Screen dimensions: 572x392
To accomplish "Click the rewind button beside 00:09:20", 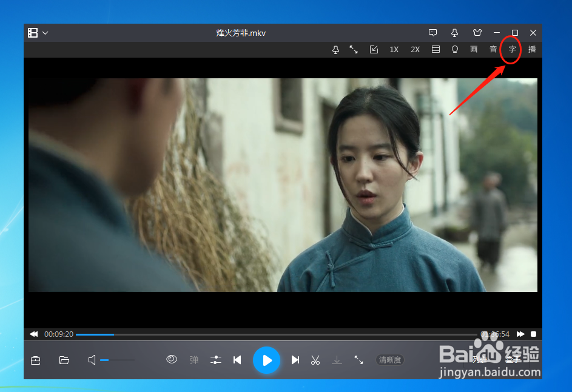I will [34, 334].
